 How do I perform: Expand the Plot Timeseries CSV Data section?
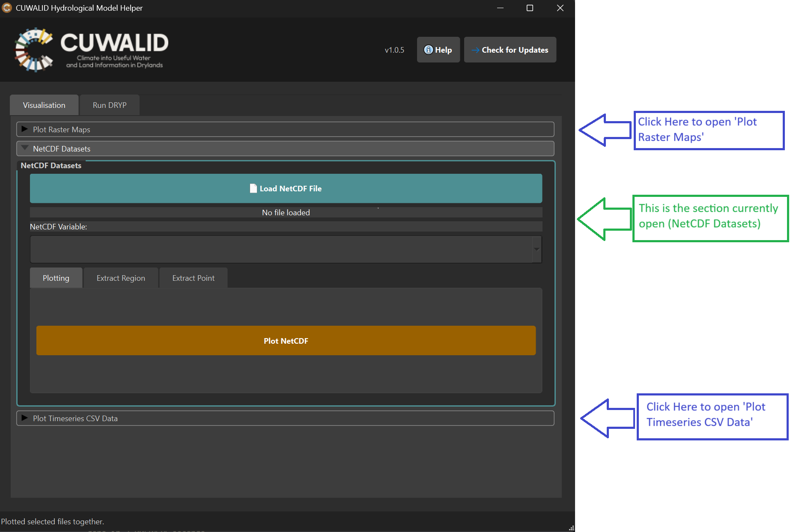(x=285, y=418)
